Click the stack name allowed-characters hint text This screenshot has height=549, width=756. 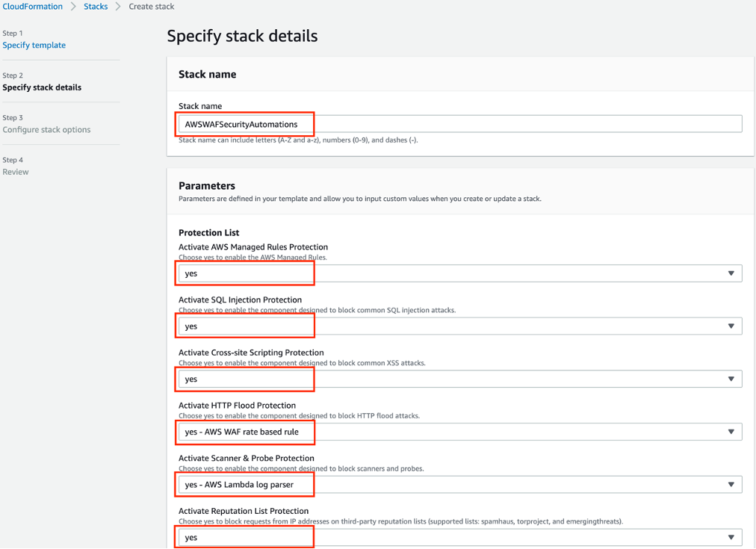pos(298,140)
